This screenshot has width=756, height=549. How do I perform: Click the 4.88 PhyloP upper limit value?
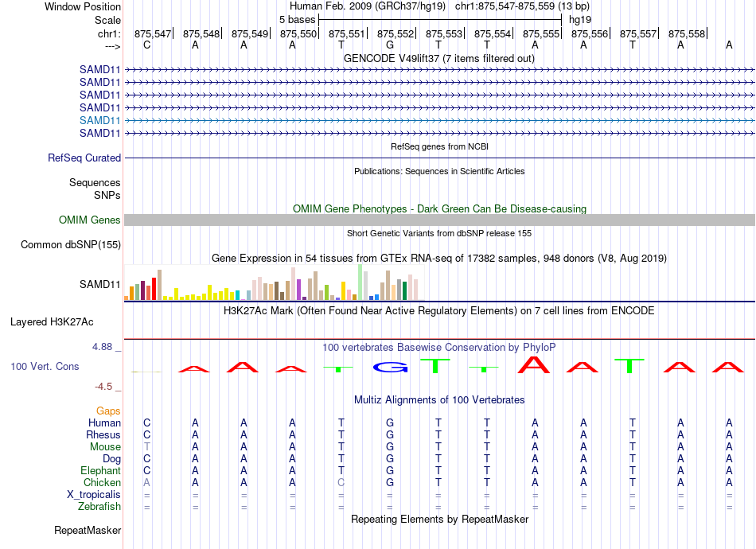pyautogui.click(x=102, y=347)
